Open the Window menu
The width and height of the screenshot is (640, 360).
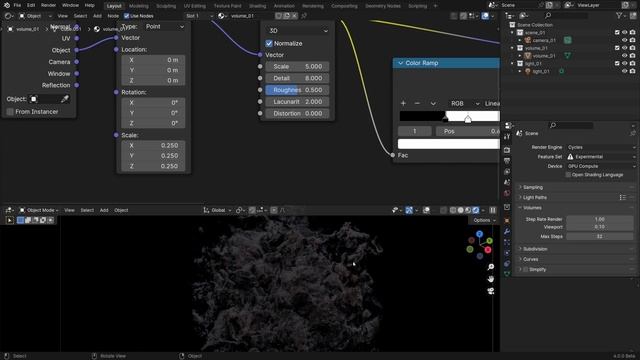(70, 5)
